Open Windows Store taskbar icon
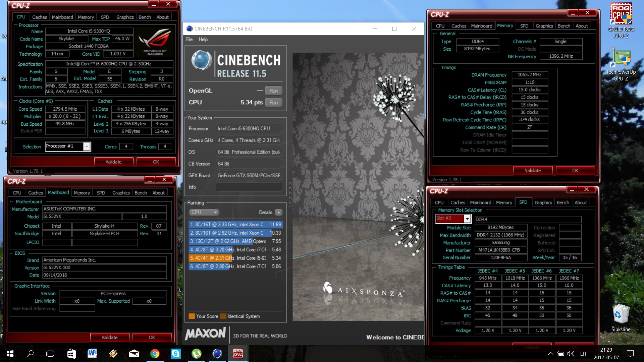The height and width of the screenshot is (362, 644). (71, 354)
